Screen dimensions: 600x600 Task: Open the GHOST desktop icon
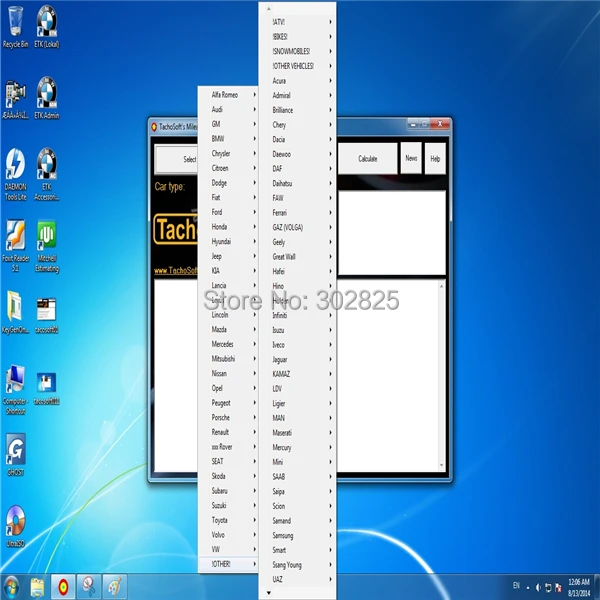(x=16, y=455)
